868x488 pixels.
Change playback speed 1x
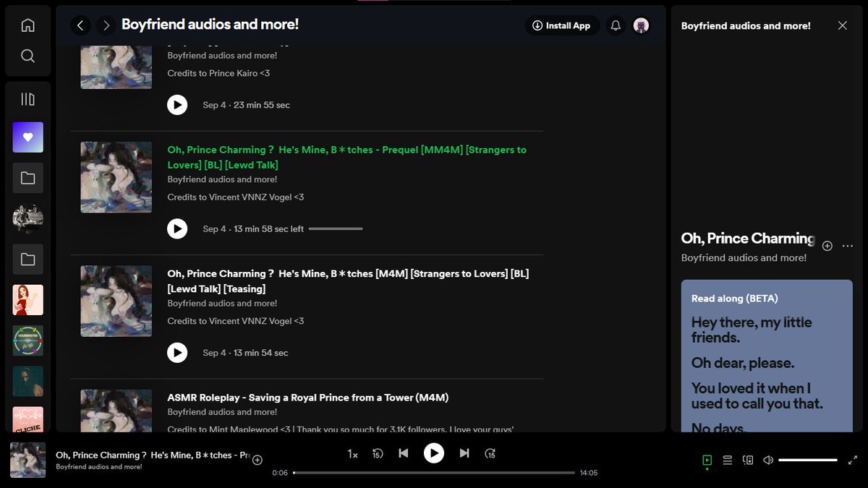tap(352, 453)
